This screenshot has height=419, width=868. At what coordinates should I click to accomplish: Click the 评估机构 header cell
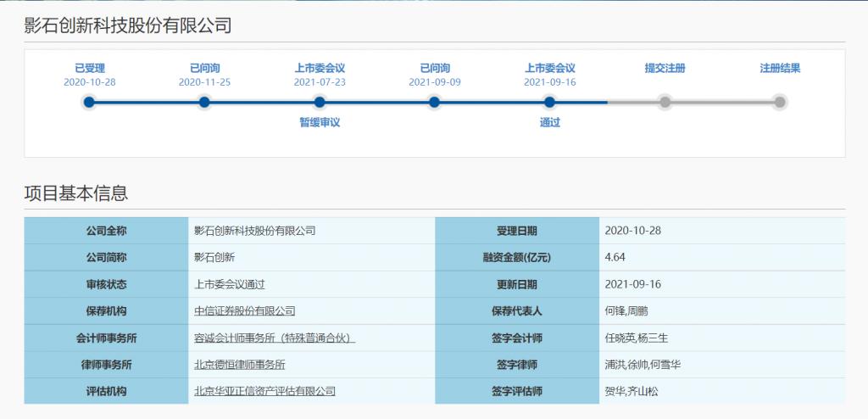[106, 391]
